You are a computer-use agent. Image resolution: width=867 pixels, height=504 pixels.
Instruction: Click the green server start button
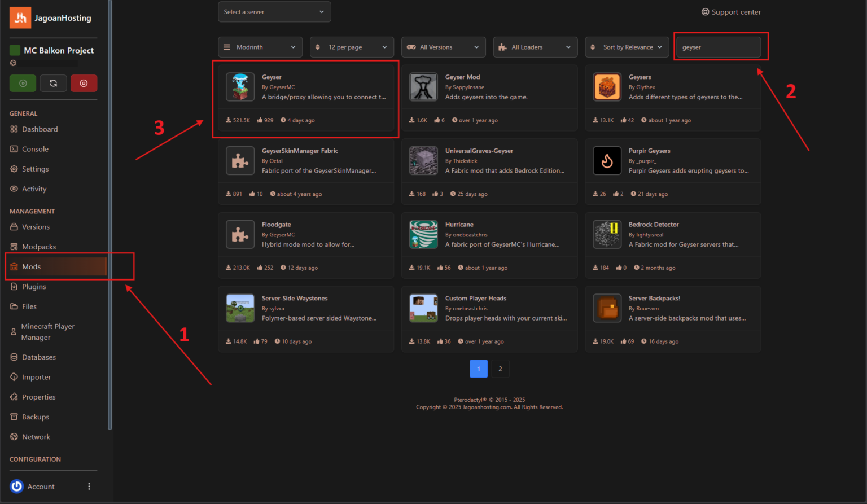coord(23,83)
